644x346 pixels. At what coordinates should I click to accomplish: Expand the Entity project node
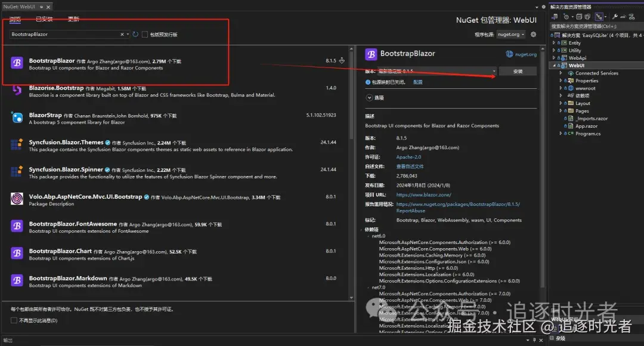click(553, 43)
